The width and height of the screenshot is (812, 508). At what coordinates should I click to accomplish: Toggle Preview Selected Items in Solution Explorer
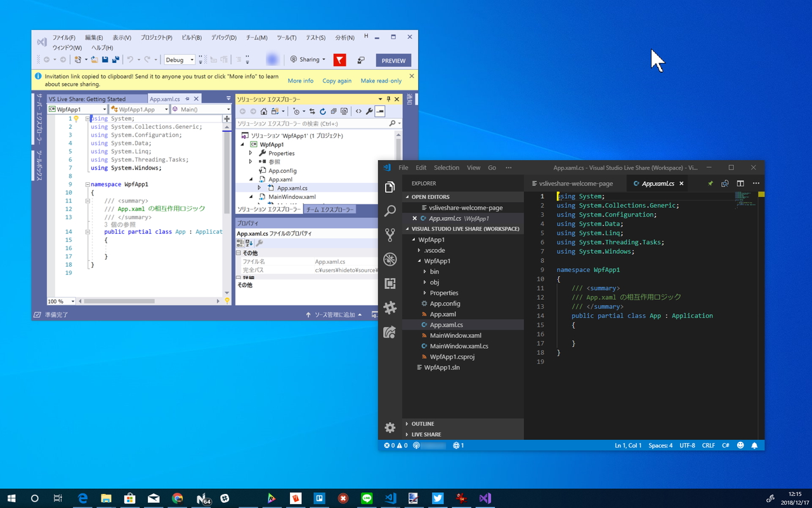pos(381,110)
